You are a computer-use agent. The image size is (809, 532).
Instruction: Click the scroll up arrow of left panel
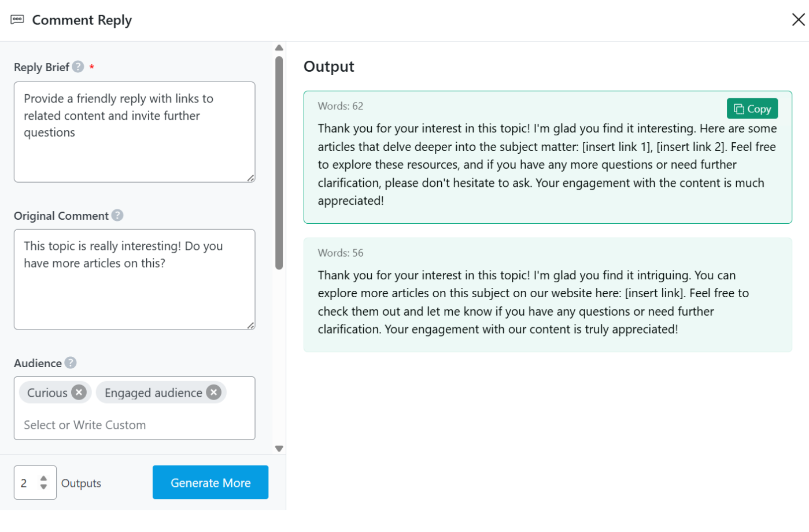[279, 48]
